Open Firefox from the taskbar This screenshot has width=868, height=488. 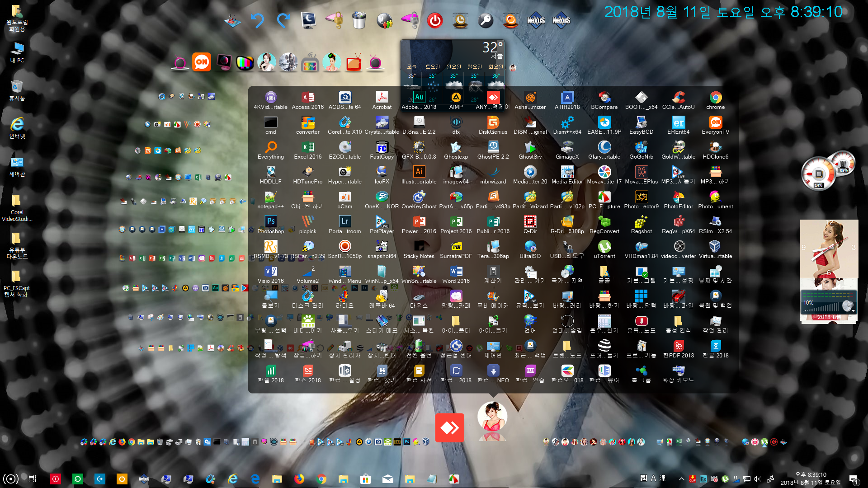tap(299, 479)
